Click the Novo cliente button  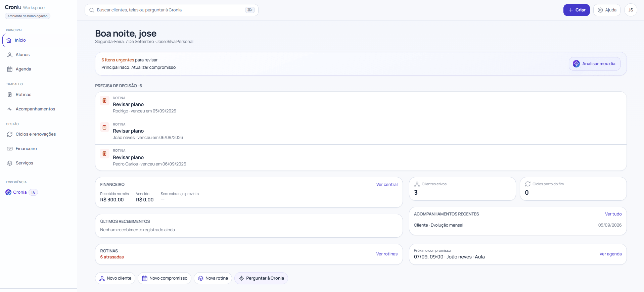(115, 278)
